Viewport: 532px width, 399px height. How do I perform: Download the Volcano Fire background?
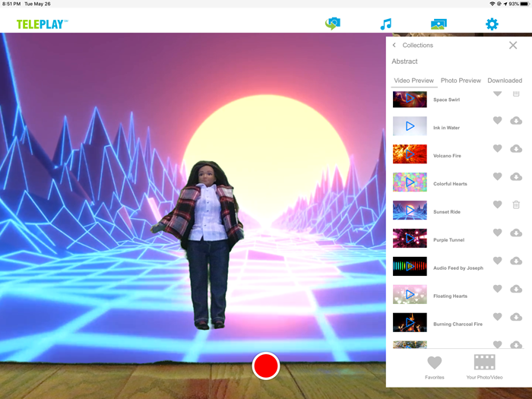point(516,149)
